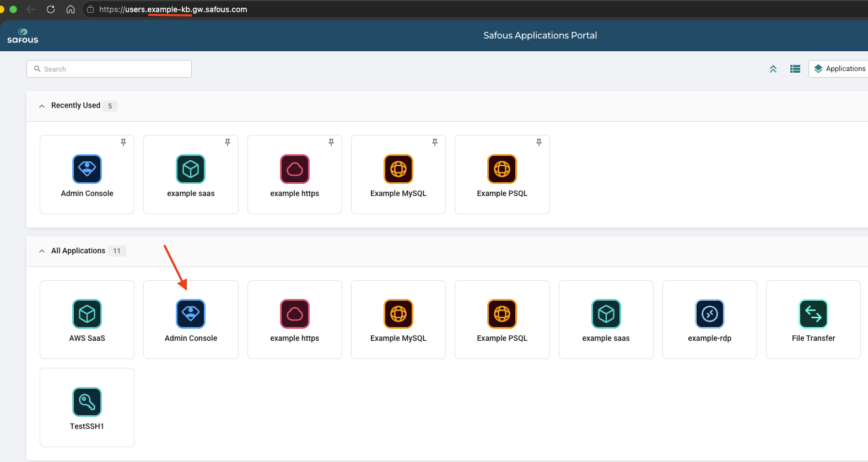The image size is (868, 462).
Task: Collapse all sections with double chevron
Action: [773, 69]
